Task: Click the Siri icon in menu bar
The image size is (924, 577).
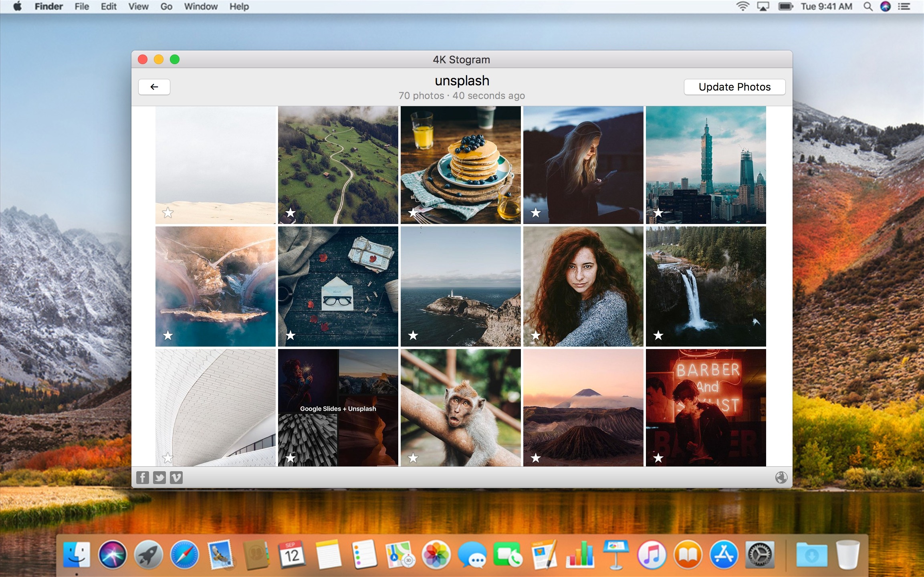Action: tap(886, 6)
